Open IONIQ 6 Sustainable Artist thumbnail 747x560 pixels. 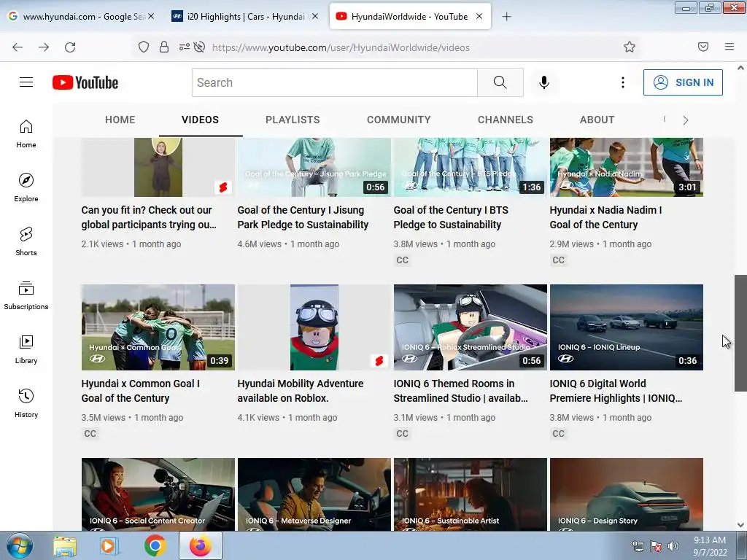tap(471, 494)
